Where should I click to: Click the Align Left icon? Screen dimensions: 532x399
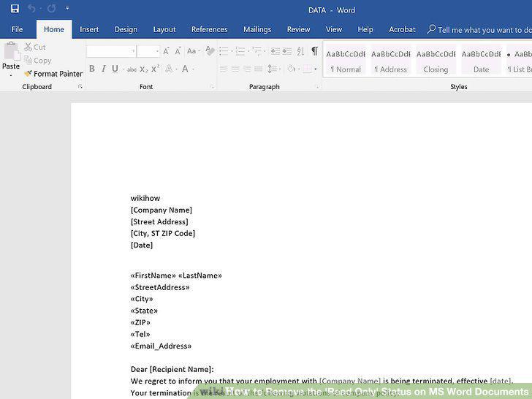pyautogui.click(x=224, y=69)
